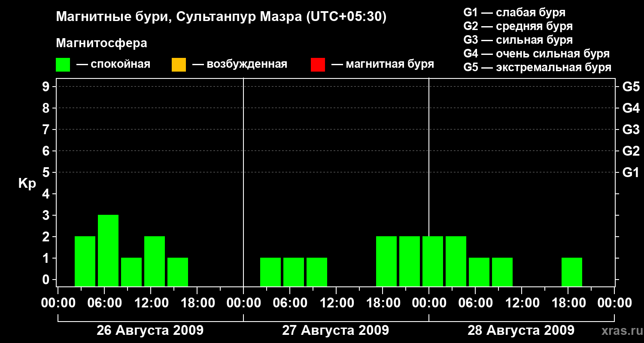Screen dimensions: 644x343
Task: Click the orange 'возбужденная' legend swatch
Action: tap(179, 65)
